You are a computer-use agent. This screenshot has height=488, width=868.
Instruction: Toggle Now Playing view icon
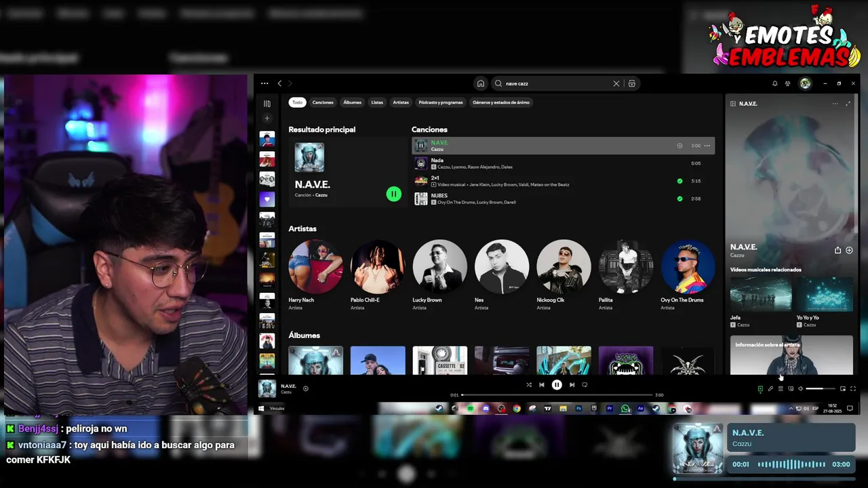760,389
